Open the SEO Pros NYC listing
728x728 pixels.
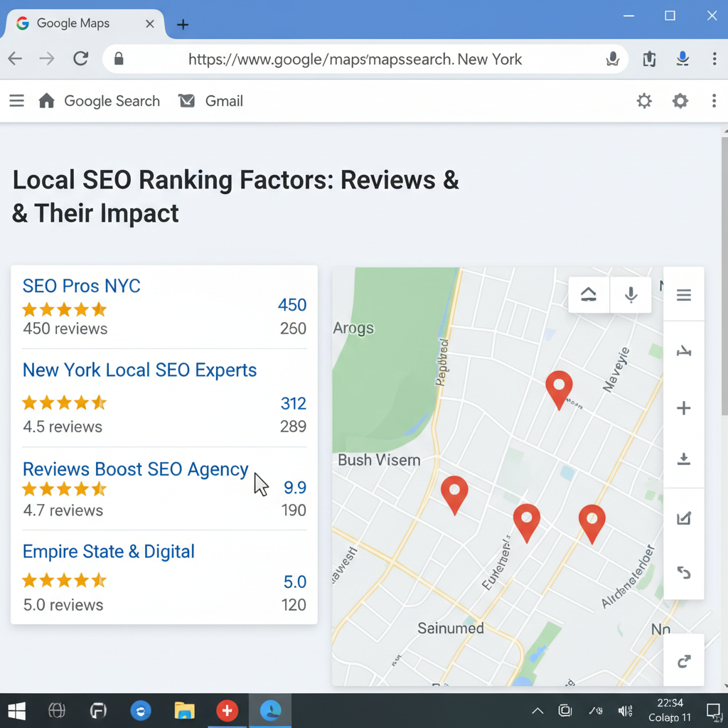(81, 286)
